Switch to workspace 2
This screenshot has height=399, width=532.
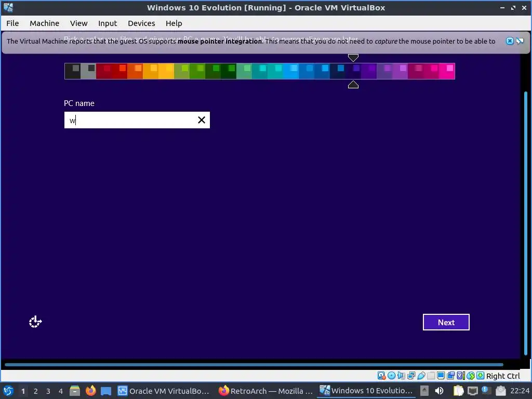(x=36, y=391)
